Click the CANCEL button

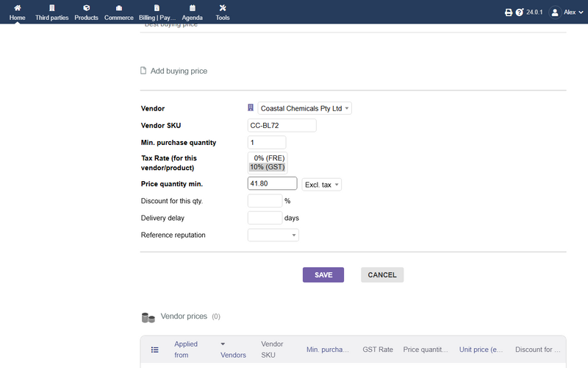[382, 275]
